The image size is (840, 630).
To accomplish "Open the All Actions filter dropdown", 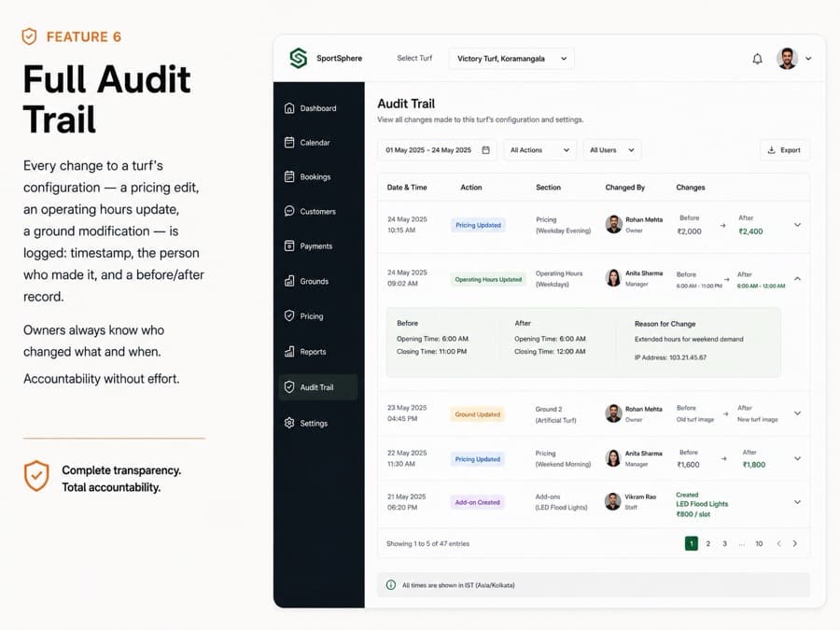I will coord(539,150).
